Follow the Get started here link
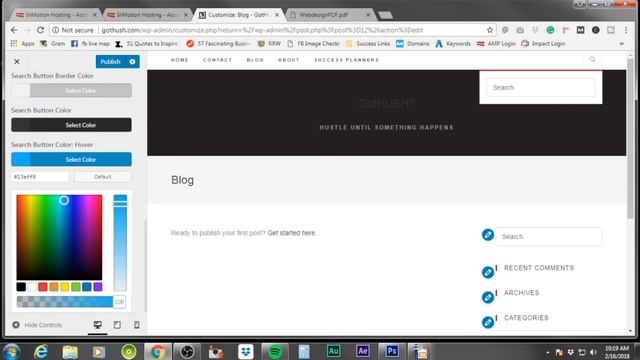 pyautogui.click(x=291, y=233)
